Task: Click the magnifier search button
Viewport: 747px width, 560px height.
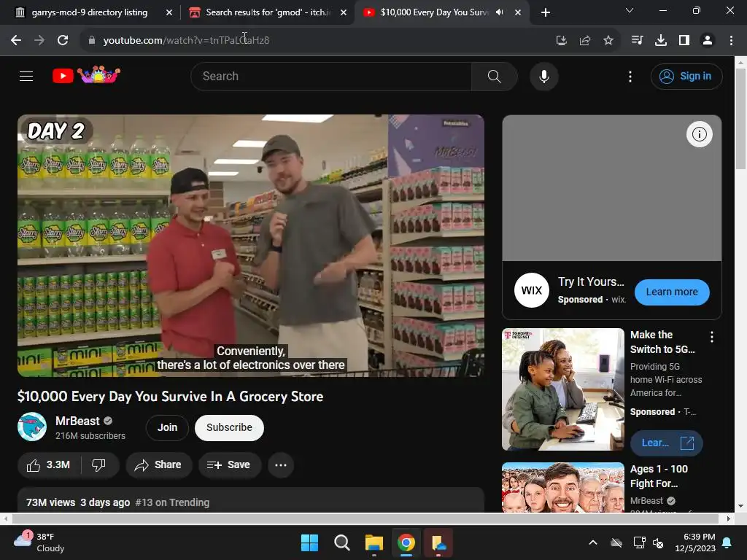Action: coord(494,76)
